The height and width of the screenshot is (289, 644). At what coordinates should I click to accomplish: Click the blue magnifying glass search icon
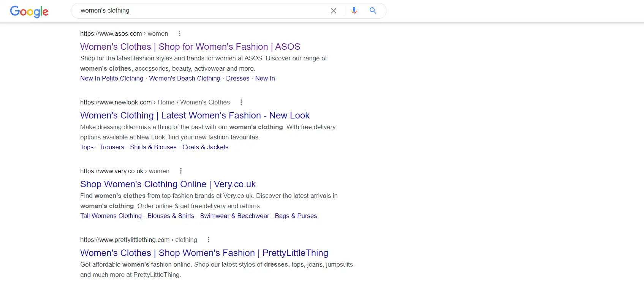[x=373, y=11]
